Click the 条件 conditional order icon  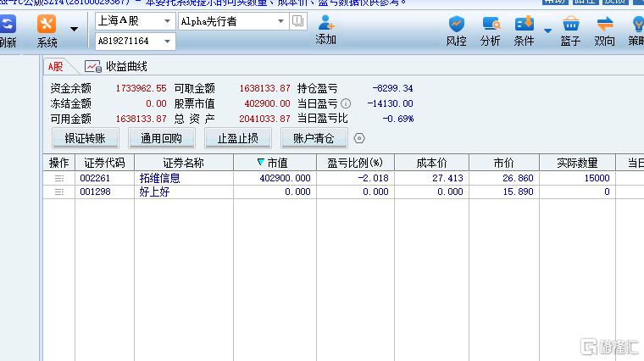coord(524,24)
